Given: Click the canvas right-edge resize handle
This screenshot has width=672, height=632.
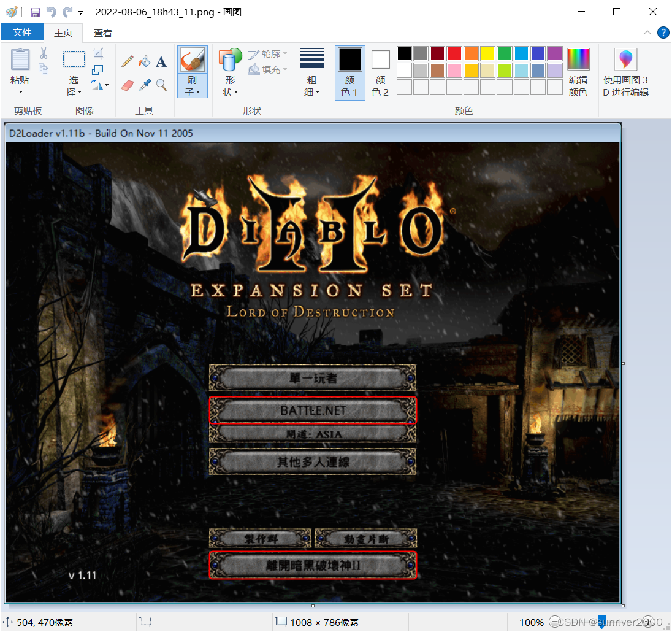Looking at the screenshot, I should 623,364.
